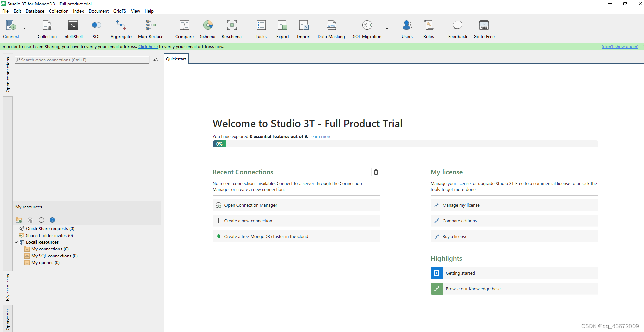Screen dimensions: 644x332
Task: Open the Index menu
Action: click(78, 11)
